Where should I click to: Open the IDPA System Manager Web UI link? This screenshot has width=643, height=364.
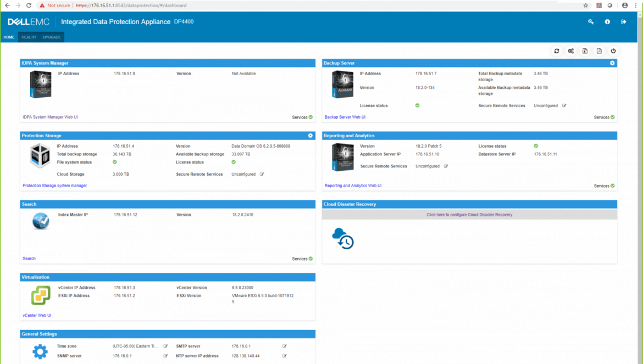pyautogui.click(x=50, y=117)
